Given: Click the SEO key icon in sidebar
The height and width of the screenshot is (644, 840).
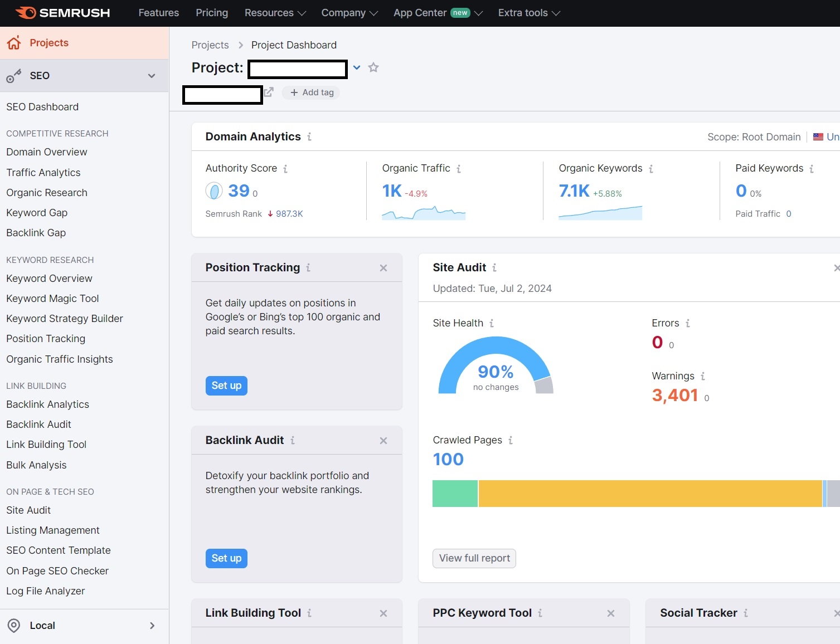Looking at the screenshot, I should click(x=14, y=76).
